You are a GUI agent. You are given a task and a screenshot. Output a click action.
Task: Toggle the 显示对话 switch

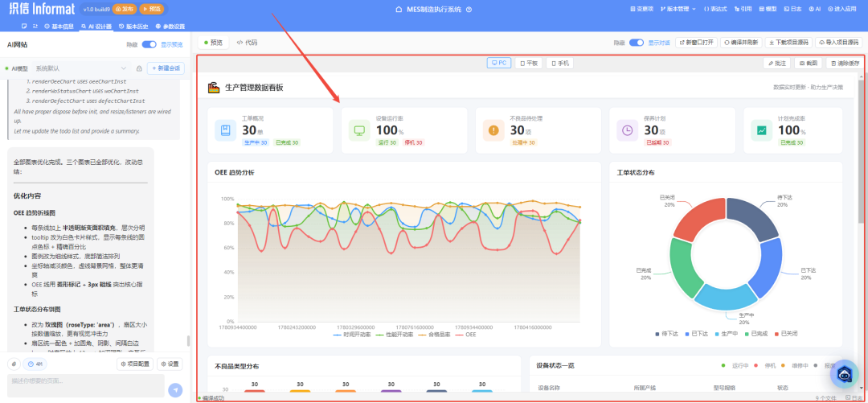pos(637,43)
